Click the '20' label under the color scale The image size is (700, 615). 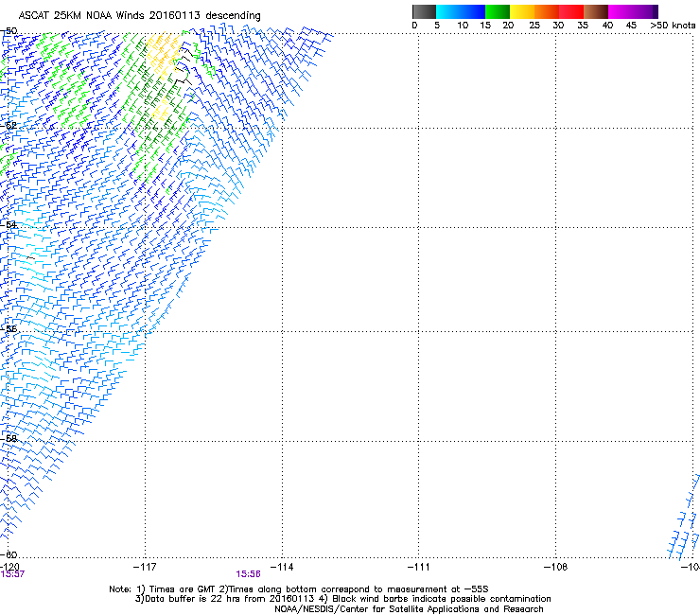coord(508,26)
